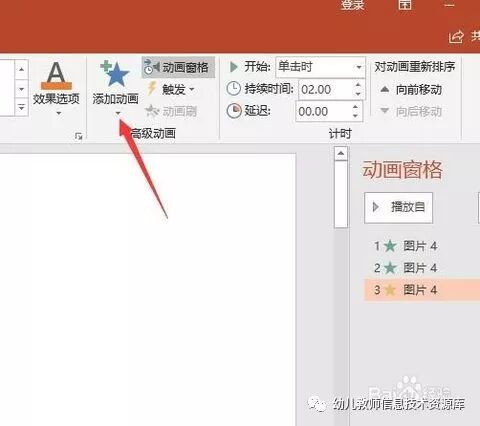The image size is (480, 426).
Task: Open the Effect Options (效果选项) button
Action: click(56, 88)
